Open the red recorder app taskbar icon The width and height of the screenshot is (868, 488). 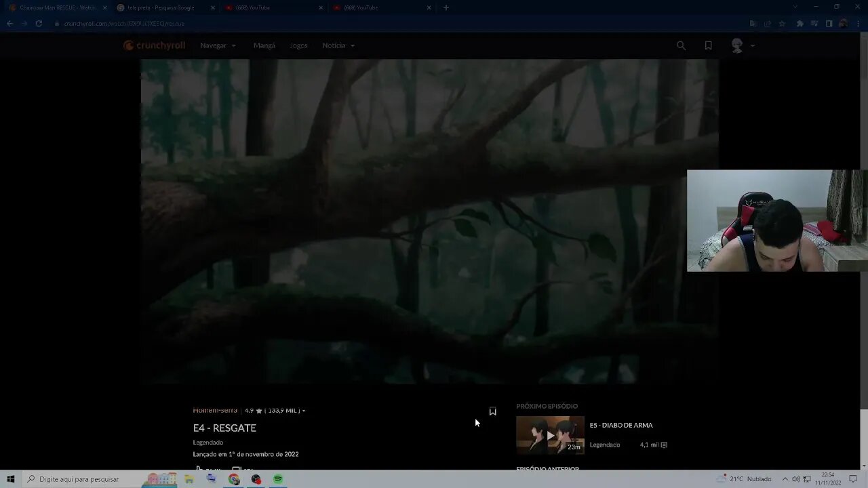point(256,479)
